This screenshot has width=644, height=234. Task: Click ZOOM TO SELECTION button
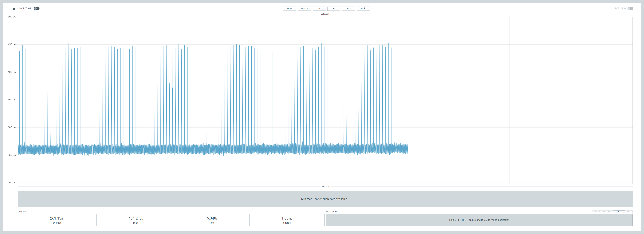602,212
